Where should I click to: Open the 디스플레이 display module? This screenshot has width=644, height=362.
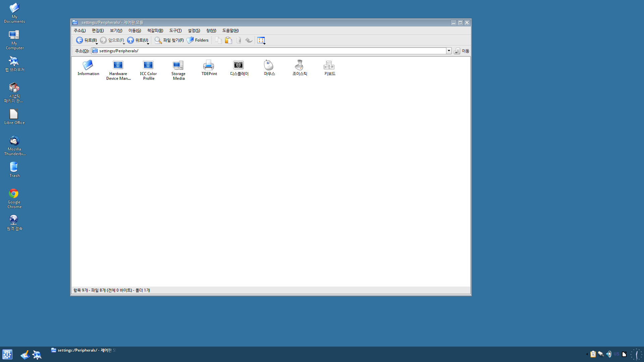[x=239, y=68]
